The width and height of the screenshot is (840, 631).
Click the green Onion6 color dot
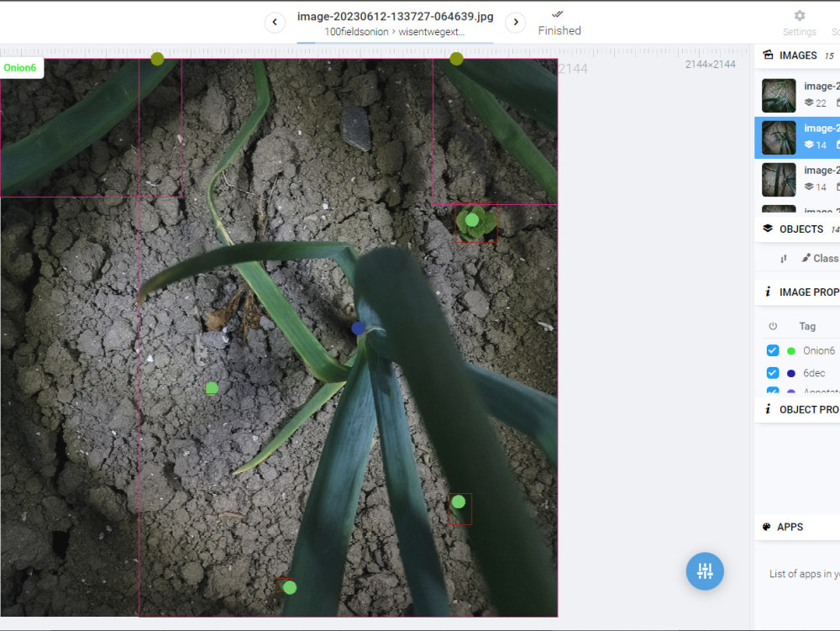[x=791, y=351]
